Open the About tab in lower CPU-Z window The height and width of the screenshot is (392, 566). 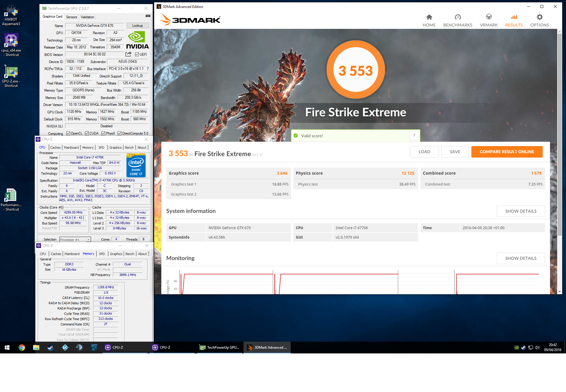[x=142, y=254]
